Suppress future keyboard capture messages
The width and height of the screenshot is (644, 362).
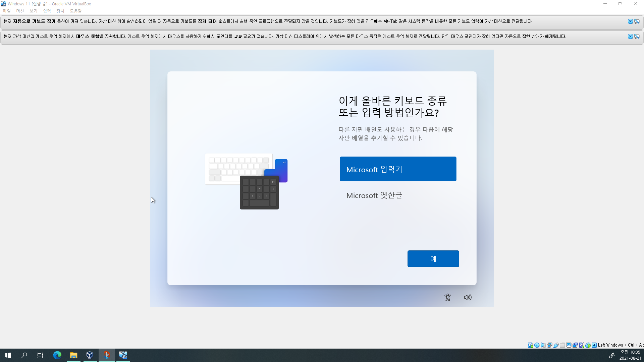pos(637,21)
